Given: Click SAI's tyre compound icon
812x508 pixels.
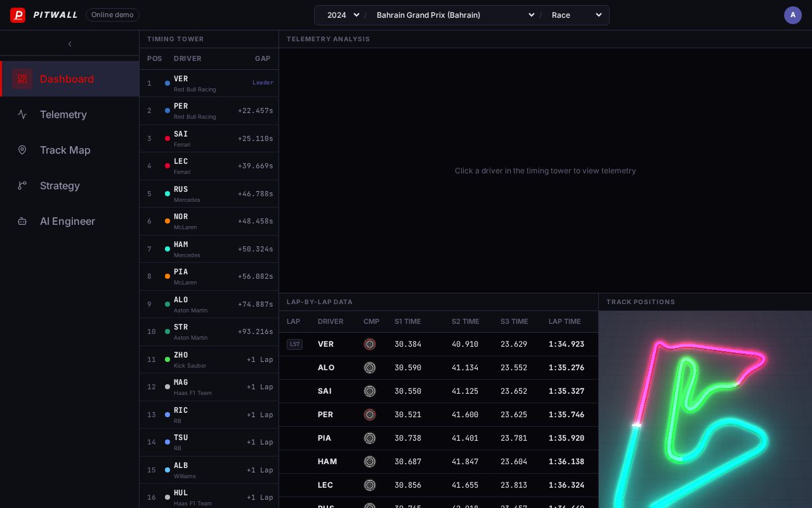Looking at the screenshot, I should click(x=370, y=391).
